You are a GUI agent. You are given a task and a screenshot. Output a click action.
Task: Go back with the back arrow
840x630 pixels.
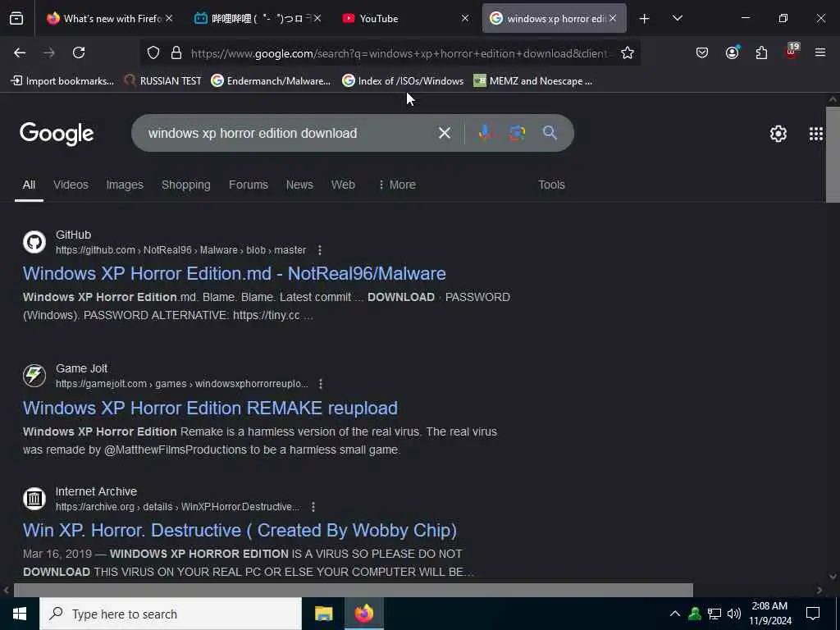point(20,52)
